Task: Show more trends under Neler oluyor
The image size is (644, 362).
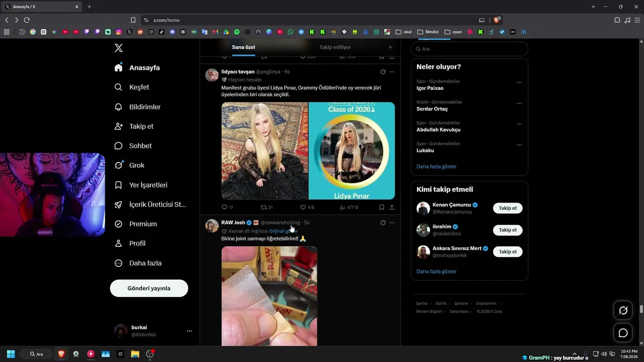Action: pos(437,166)
